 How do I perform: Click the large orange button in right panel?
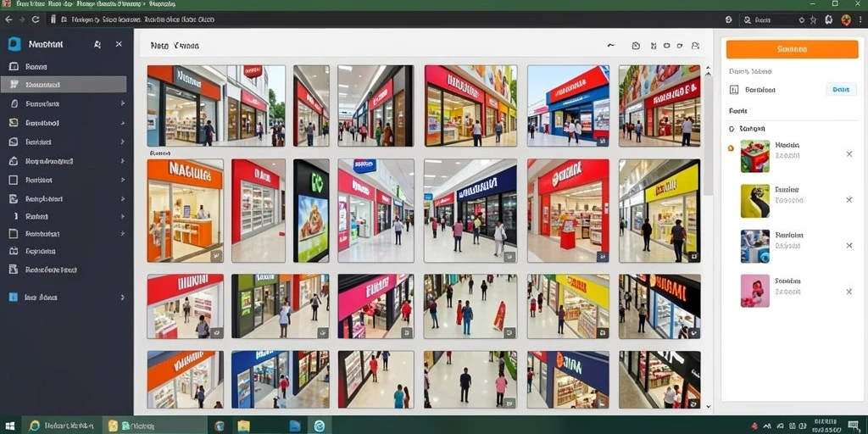(792, 49)
